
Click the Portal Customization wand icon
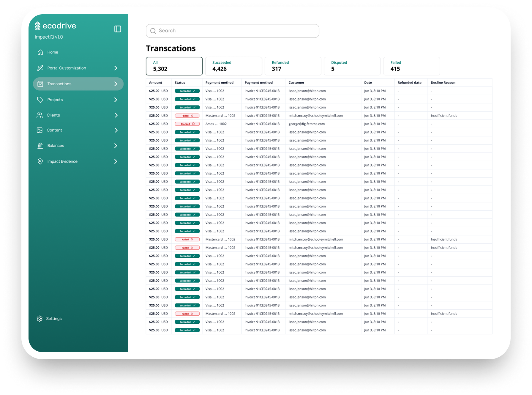pyautogui.click(x=40, y=68)
